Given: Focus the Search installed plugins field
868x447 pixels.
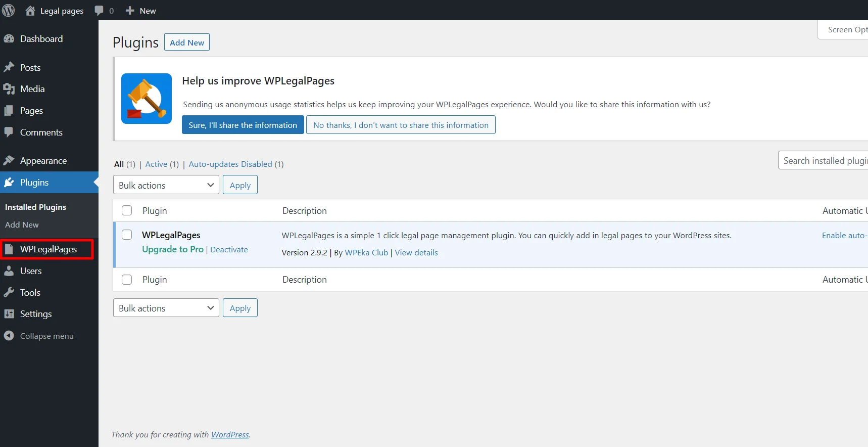Looking at the screenshot, I should click(x=823, y=160).
